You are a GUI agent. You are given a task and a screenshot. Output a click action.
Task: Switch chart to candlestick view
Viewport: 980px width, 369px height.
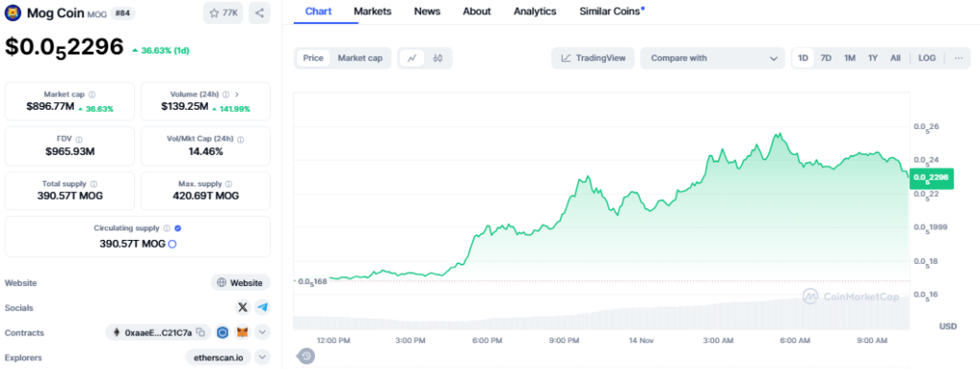point(437,58)
